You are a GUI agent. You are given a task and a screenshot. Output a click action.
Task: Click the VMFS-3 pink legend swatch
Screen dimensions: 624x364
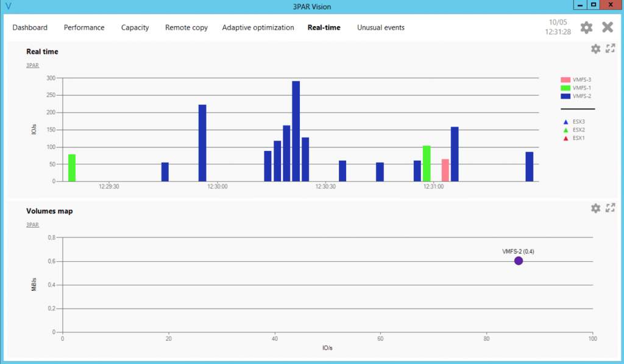click(565, 80)
